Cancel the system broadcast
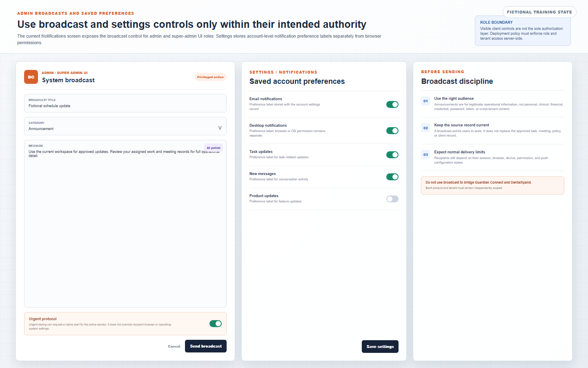 [x=174, y=346]
